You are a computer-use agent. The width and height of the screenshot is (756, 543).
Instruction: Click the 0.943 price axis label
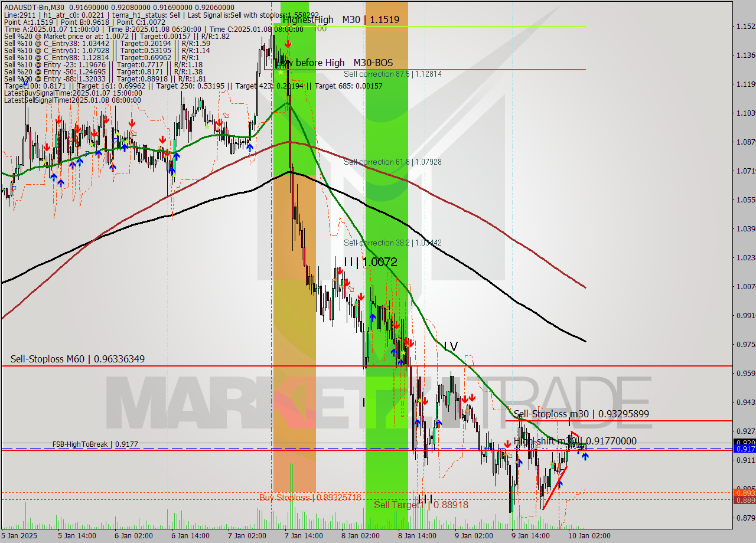pos(745,402)
